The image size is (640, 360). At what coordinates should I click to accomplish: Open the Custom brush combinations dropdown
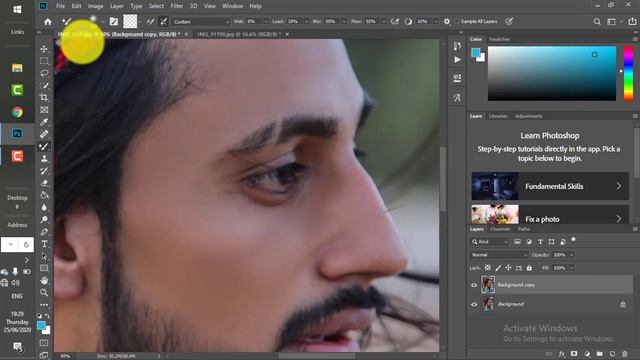(x=201, y=22)
